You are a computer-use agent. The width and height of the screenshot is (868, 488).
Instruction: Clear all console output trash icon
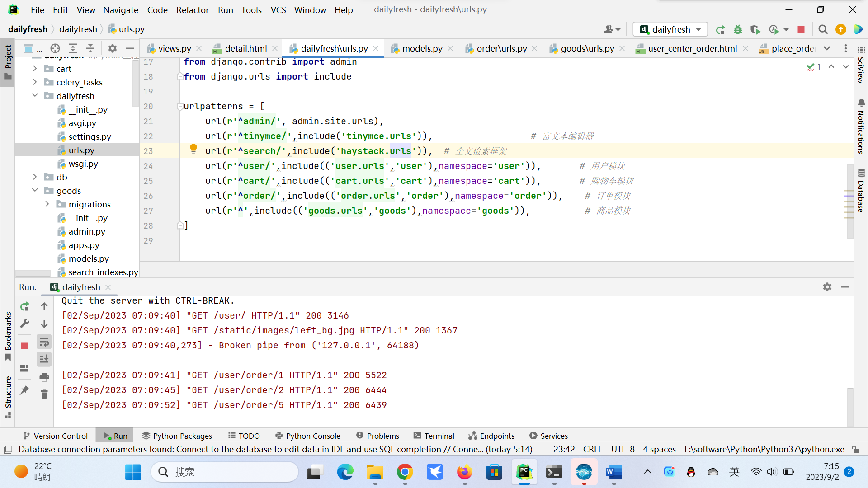[x=44, y=394]
